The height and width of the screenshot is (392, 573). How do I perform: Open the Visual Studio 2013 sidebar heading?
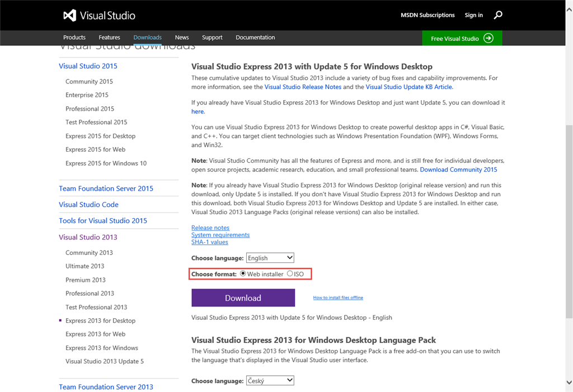pos(88,237)
